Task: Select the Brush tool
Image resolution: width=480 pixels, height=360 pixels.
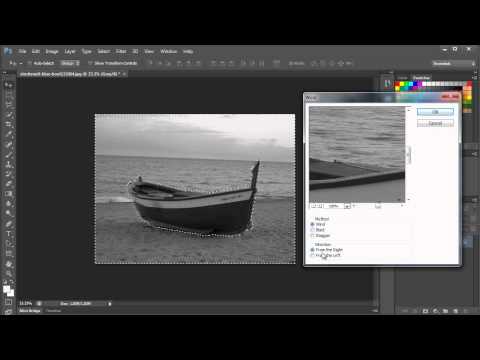Action: tap(9, 154)
